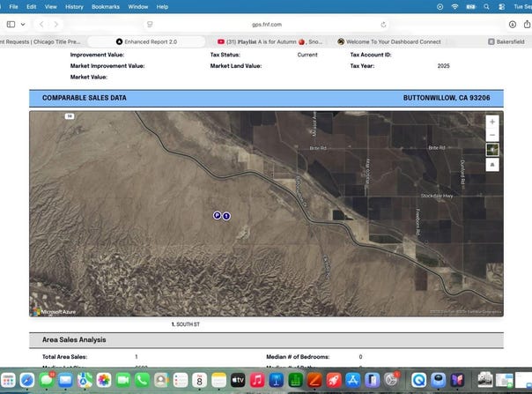Open Maps from the dock

(85, 380)
